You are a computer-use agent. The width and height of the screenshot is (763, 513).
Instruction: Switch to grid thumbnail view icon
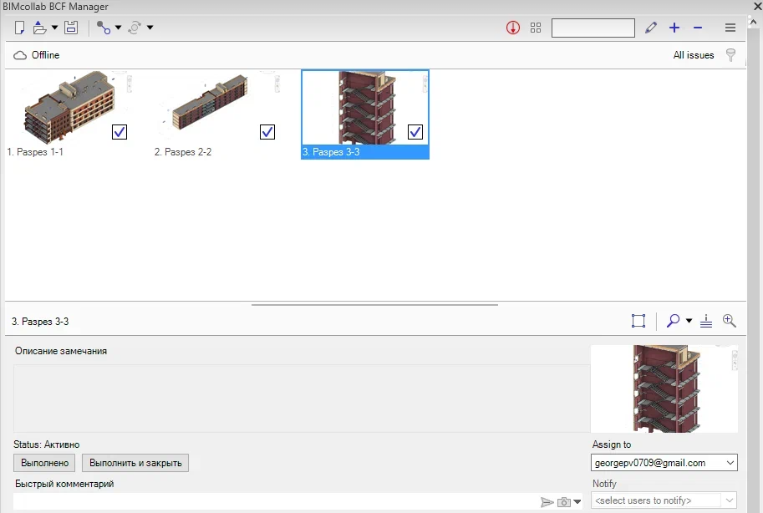(x=536, y=28)
